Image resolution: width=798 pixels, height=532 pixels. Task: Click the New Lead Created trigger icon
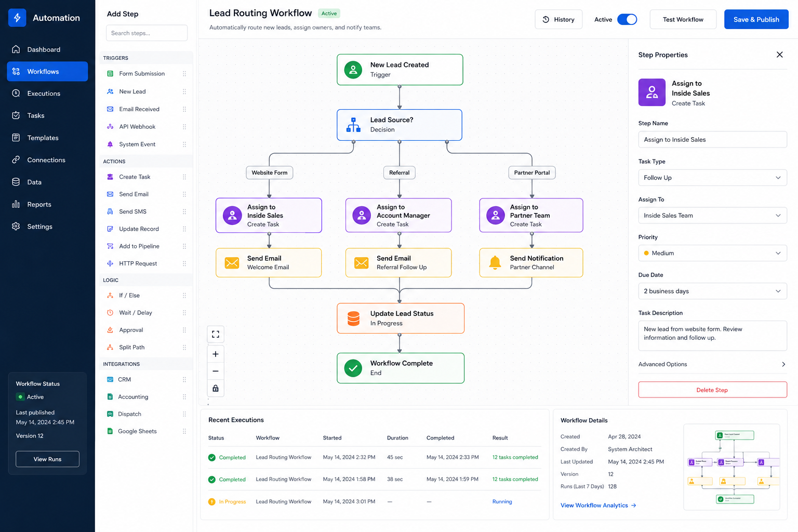coord(353,70)
